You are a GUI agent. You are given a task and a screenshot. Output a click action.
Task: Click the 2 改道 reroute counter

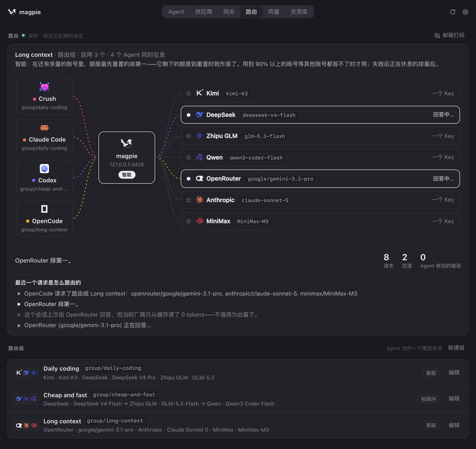pyautogui.click(x=407, y=261)
